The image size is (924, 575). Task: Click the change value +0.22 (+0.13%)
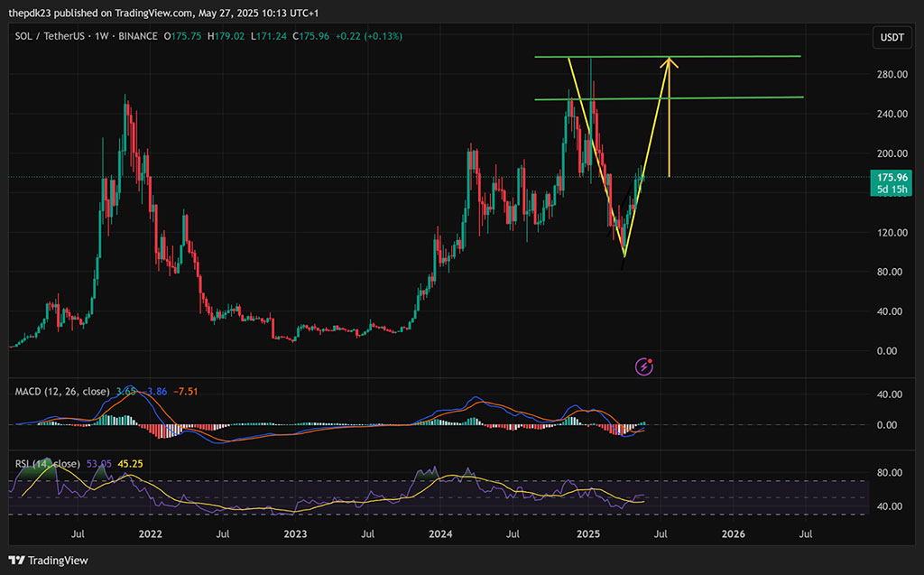pos(369,36)
